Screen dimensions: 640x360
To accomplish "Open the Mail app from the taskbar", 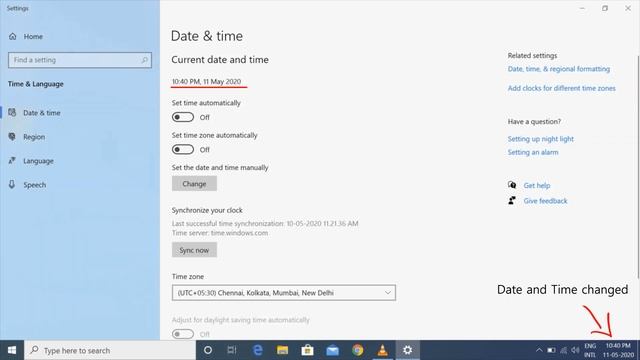I will pos(333,350).
